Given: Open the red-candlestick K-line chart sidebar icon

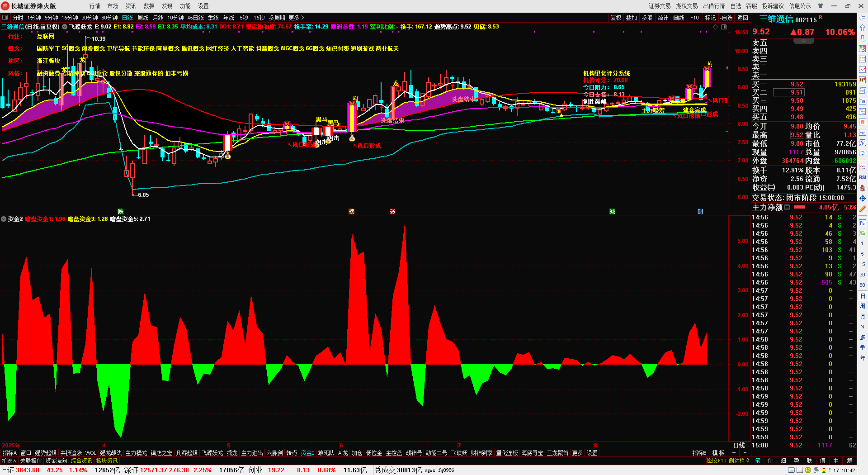Looking at the screenshot, I should 862,80.
